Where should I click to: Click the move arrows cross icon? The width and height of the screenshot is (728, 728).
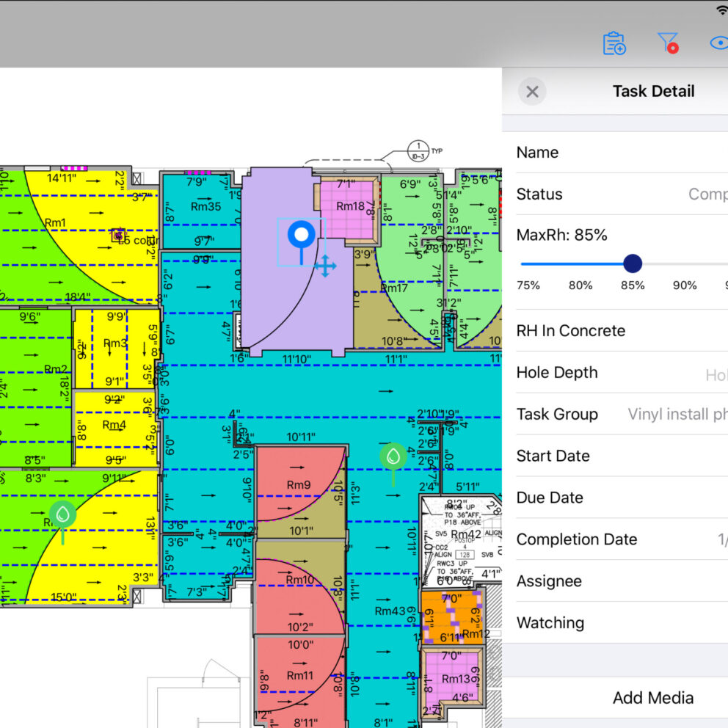(x=325, y=266)
